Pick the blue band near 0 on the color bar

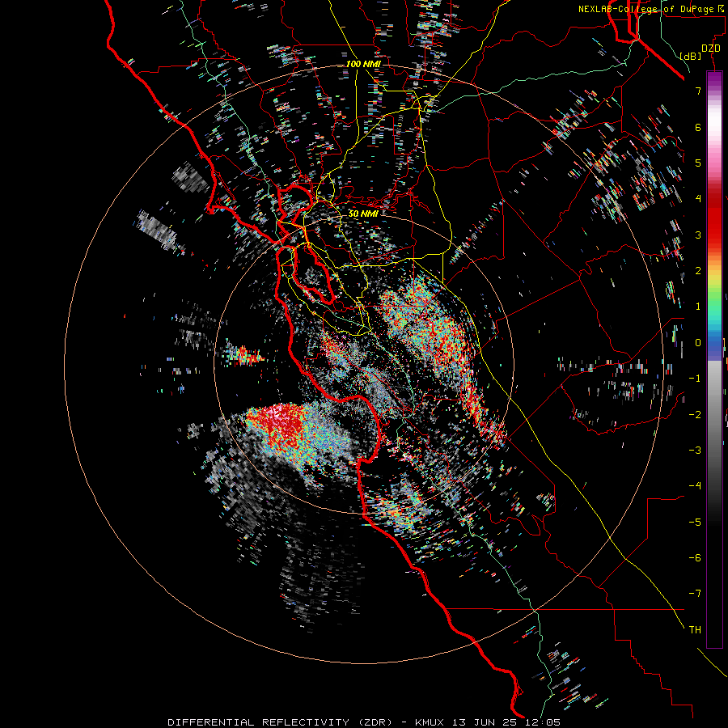tap(714, 344)
